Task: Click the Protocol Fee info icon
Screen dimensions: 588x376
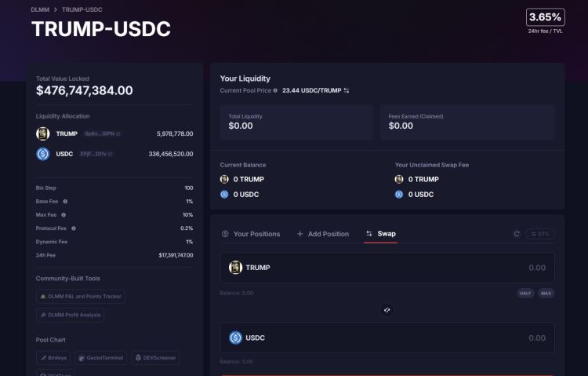Action: click(x=74, y=228)
